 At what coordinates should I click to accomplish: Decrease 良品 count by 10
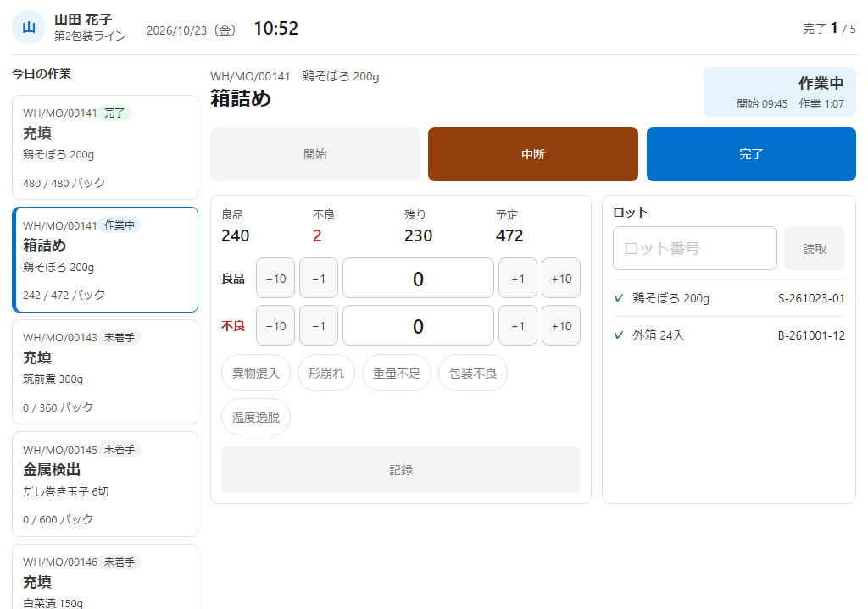point(275,278)
